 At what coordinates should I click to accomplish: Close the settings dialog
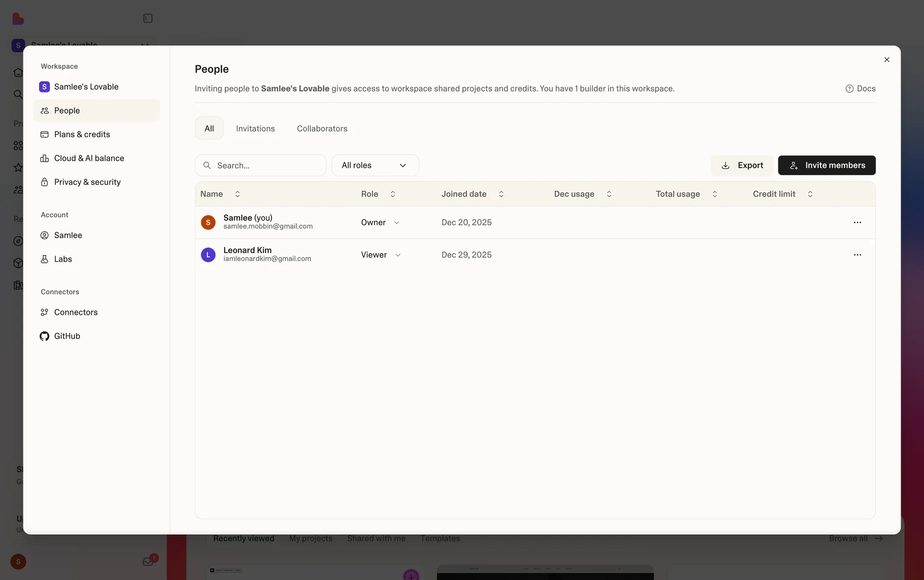click(886, 60)
